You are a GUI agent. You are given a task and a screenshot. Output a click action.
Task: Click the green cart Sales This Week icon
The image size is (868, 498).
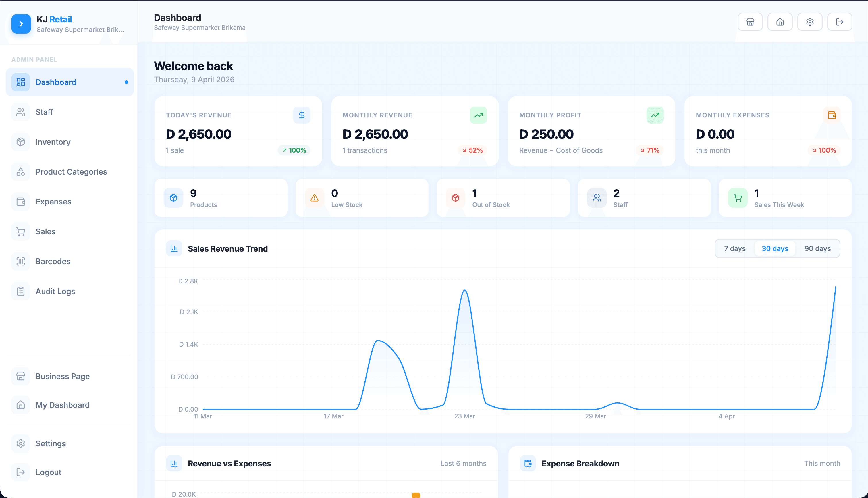click(737, 198)
